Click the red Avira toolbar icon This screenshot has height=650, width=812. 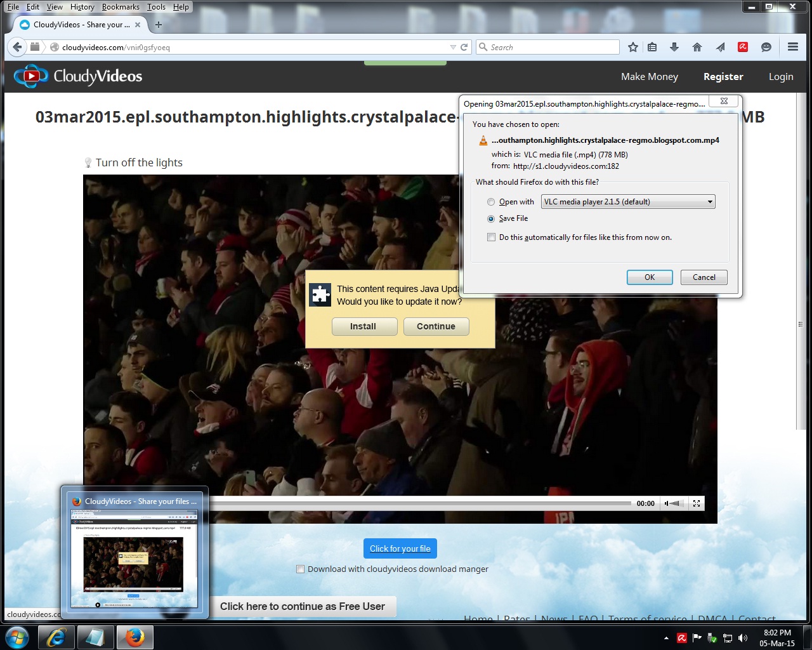pos(743,47)
